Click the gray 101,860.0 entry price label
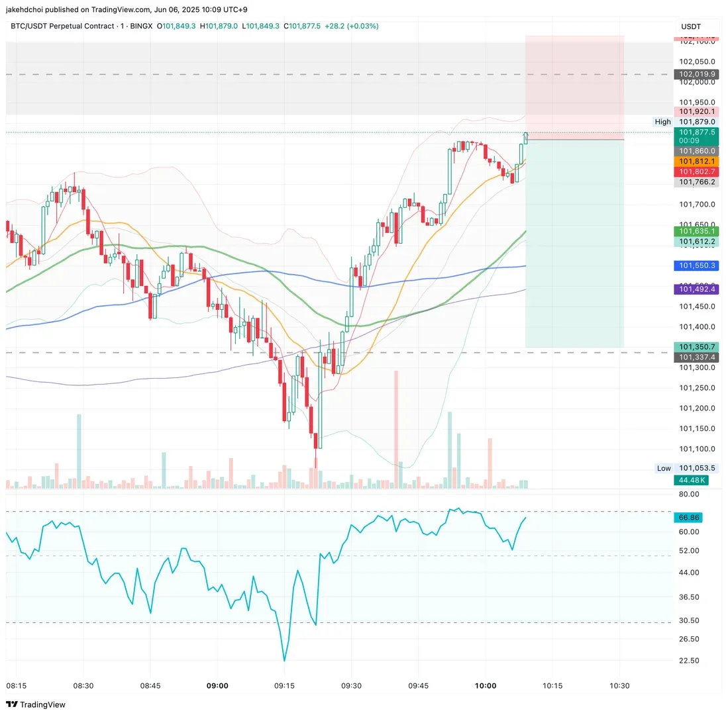 point(696,151)
